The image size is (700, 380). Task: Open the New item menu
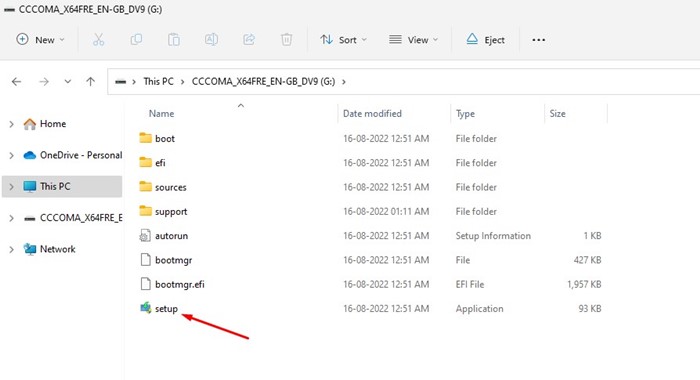40,40
